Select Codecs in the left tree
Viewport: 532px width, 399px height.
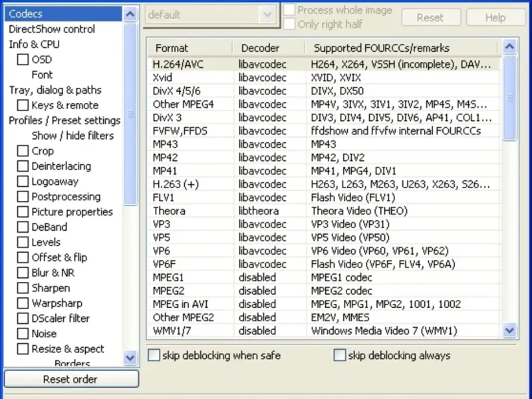tap(63, 14)
